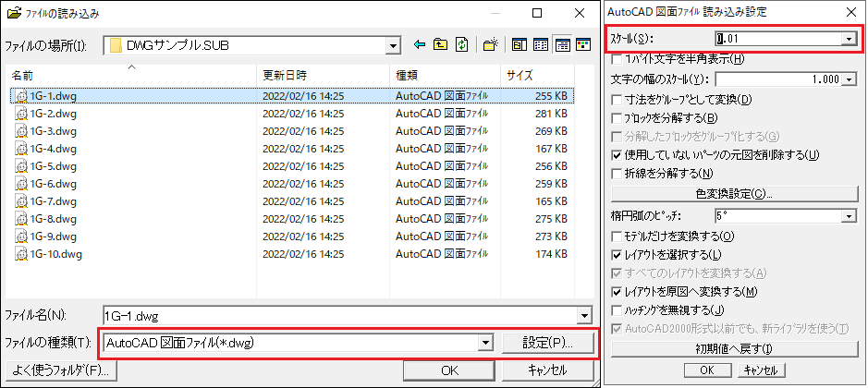Enable モデルだけを変換する checkbox
Image resolution: width=868 pixels, height=388 pixels.
[617, 236]
